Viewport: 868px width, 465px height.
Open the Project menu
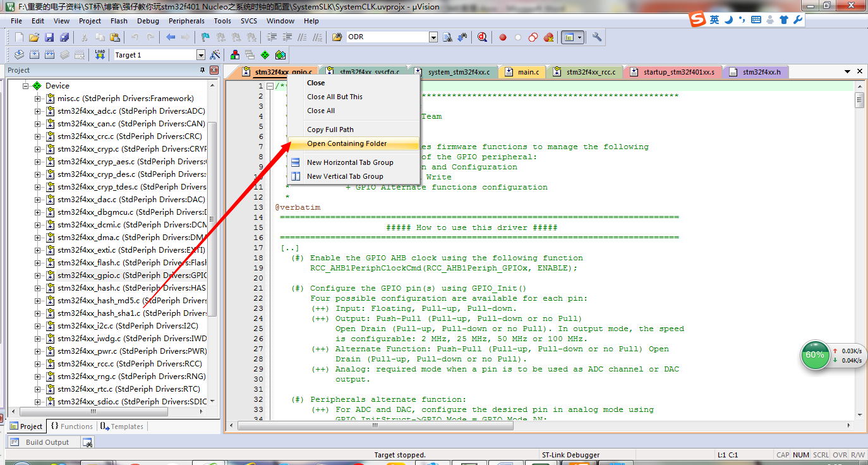tap(90, 21)
